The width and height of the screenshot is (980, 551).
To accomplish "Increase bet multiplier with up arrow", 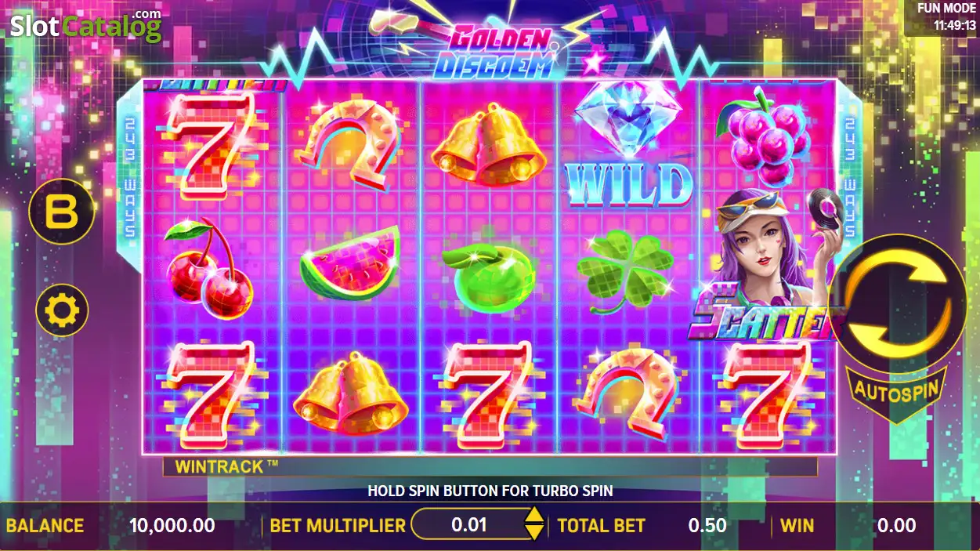I will pyautogui.click(x=533, y=515).
